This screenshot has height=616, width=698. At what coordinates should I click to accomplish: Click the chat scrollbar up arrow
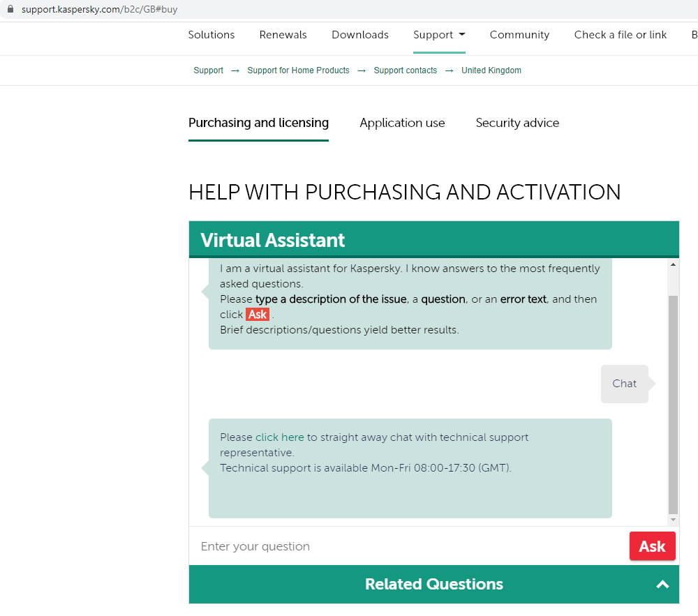(x=673, y=264)
